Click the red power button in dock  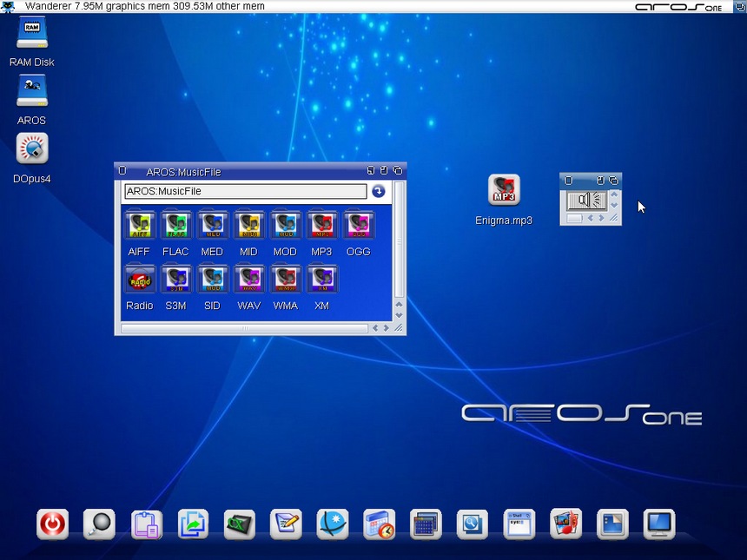coord(52,524)
